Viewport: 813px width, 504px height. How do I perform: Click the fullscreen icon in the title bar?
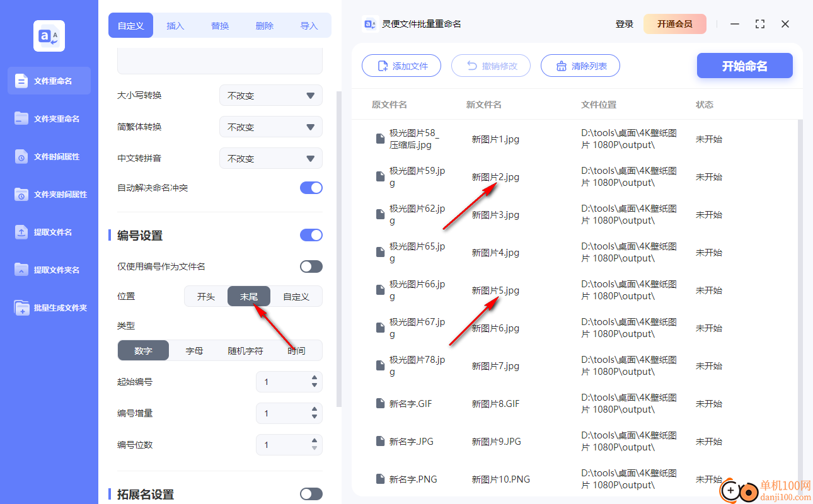[x=760, y=24]
